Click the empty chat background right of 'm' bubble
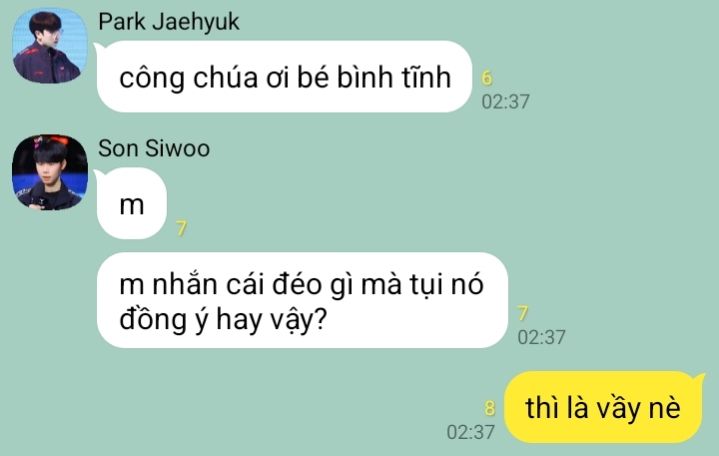Screen dimensions: 719x456 point(413,204)
